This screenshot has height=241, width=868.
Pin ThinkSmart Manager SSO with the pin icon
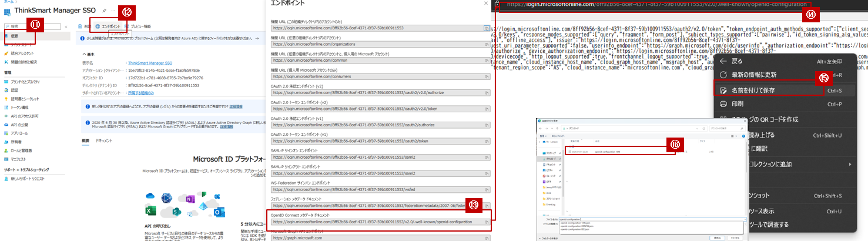104,11
